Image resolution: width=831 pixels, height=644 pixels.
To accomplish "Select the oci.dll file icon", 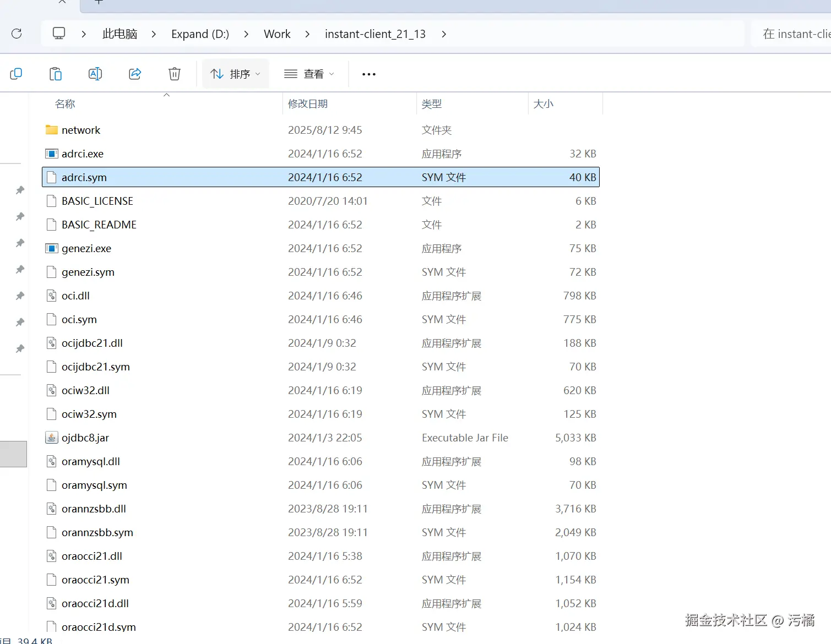I will tap(52, 296).
